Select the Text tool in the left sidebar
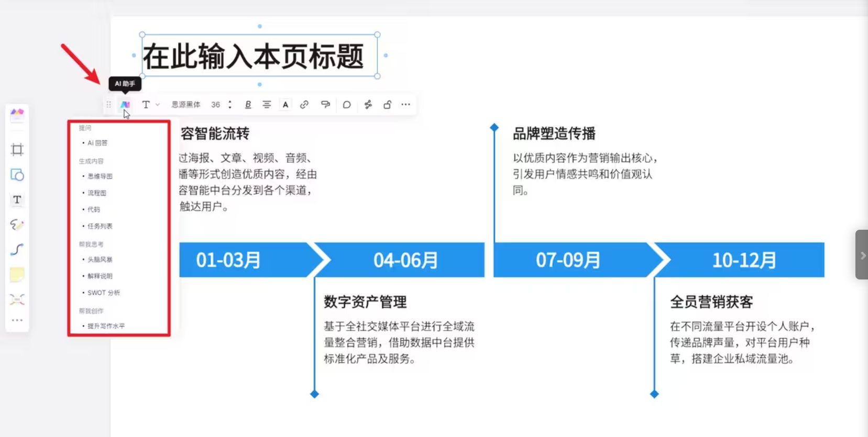Viewport: 868px width, 437px height. click(17, 199)
